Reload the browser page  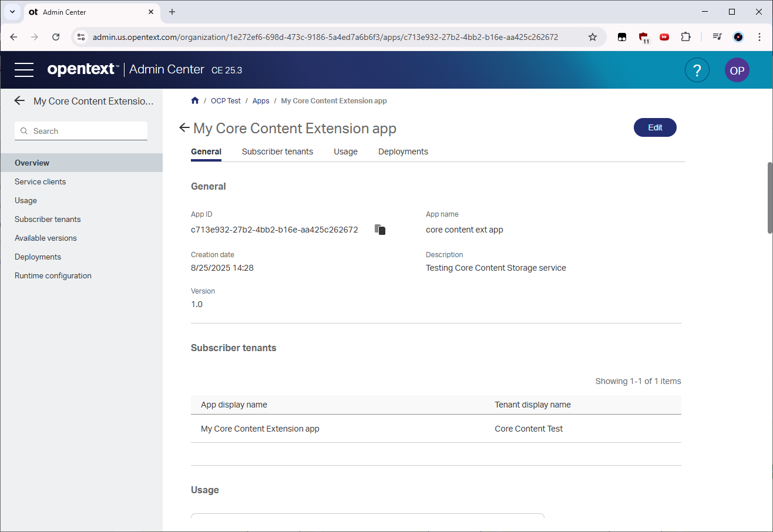[56, 37]
